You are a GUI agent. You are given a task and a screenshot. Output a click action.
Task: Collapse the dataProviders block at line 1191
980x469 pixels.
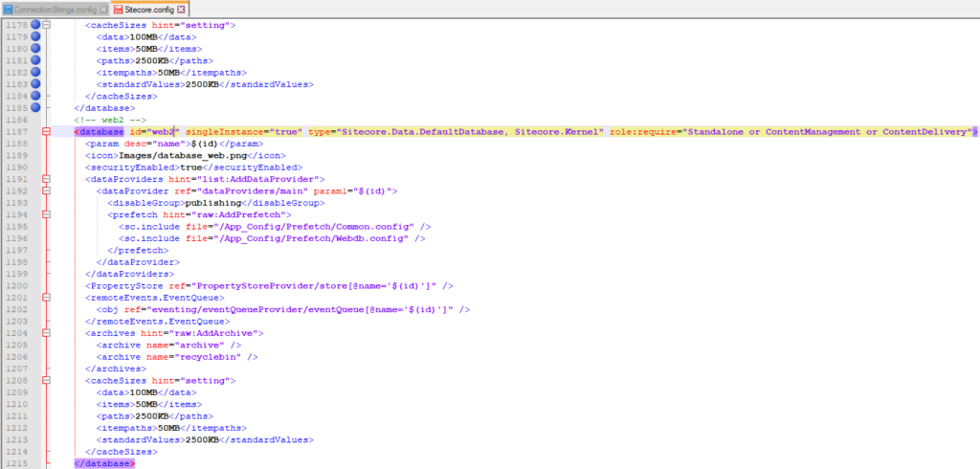point(46,180)
